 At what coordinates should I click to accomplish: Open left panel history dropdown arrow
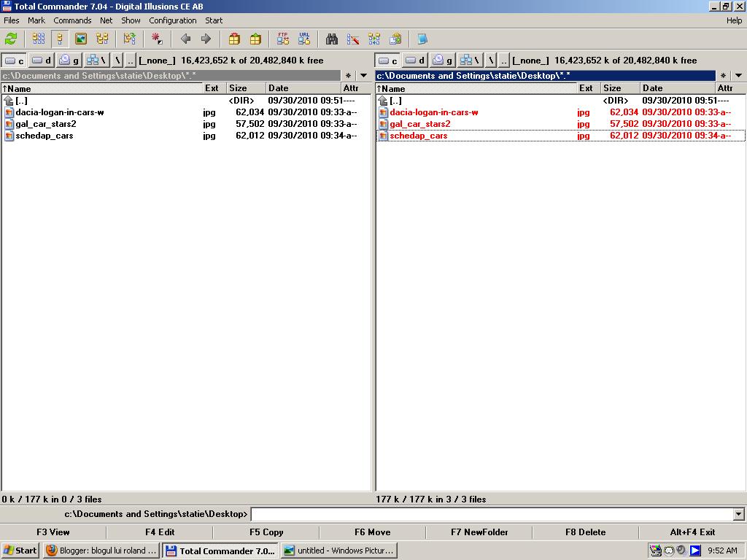[x=363, y=76]
